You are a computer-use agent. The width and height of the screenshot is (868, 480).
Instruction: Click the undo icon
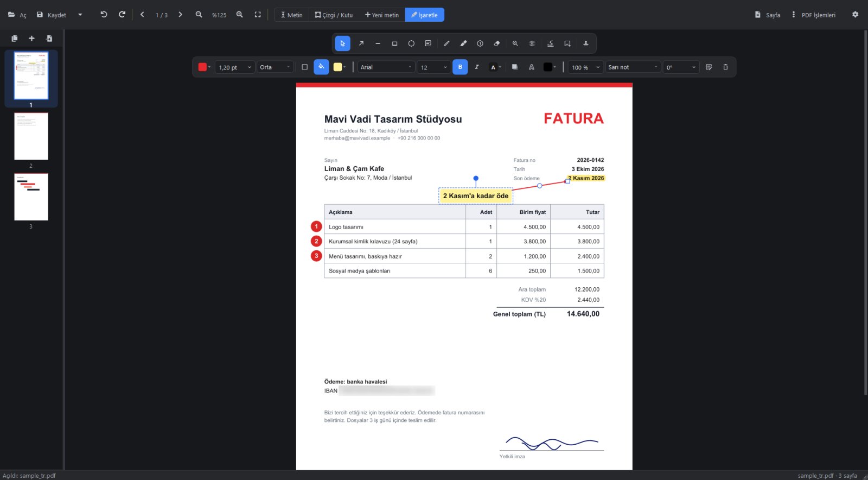pyautogui.click(x=104, y=15)
